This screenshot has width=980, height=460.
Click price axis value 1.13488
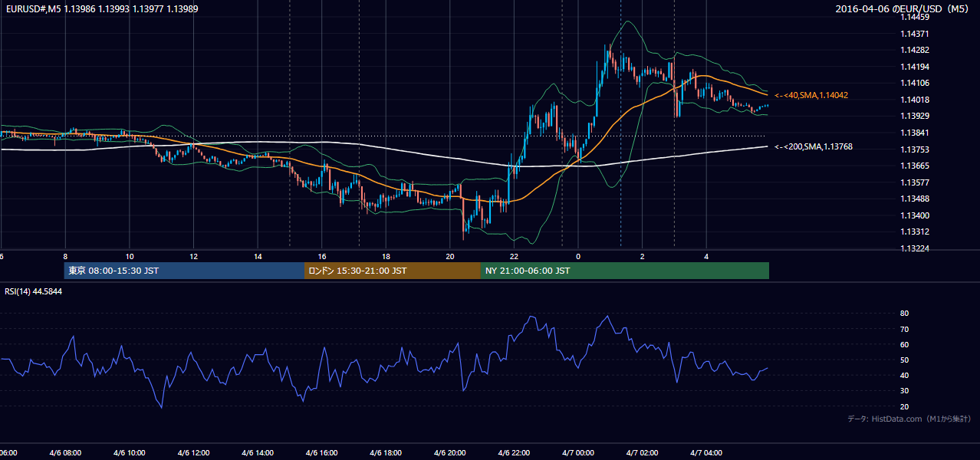(x=914, y=199)
